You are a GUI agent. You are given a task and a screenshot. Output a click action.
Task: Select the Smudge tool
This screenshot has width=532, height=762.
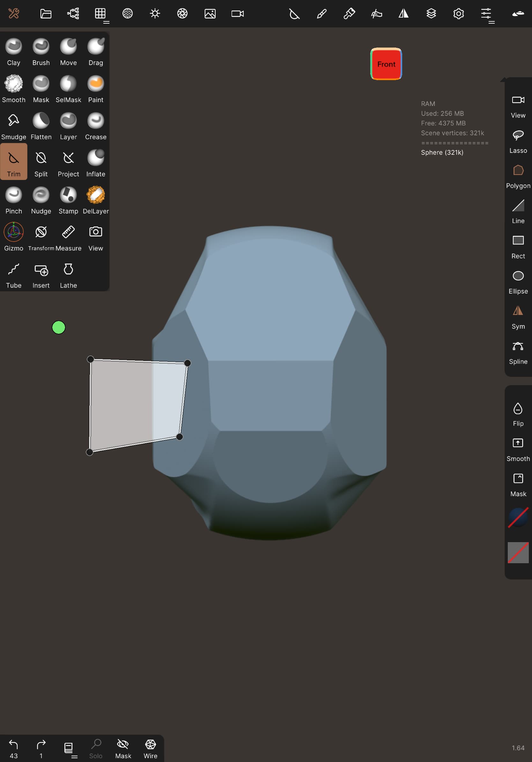tap(14, 126)
